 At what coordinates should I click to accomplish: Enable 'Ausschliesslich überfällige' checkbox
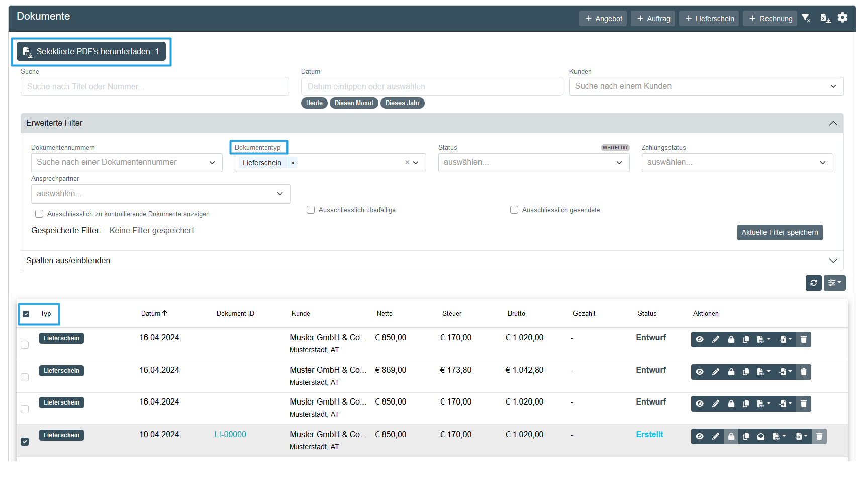(311, 210)
